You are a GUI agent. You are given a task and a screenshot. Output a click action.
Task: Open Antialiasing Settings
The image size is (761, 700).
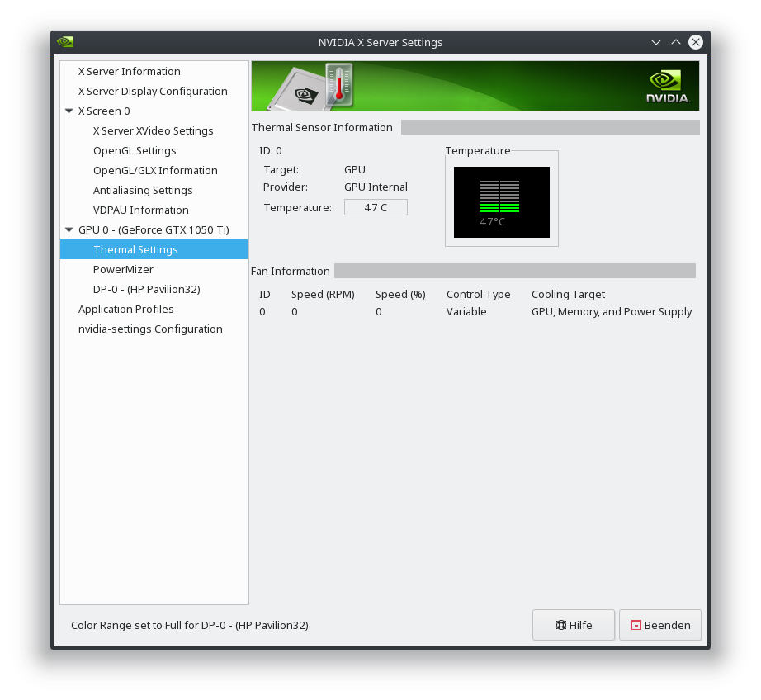tap(143, 191)
